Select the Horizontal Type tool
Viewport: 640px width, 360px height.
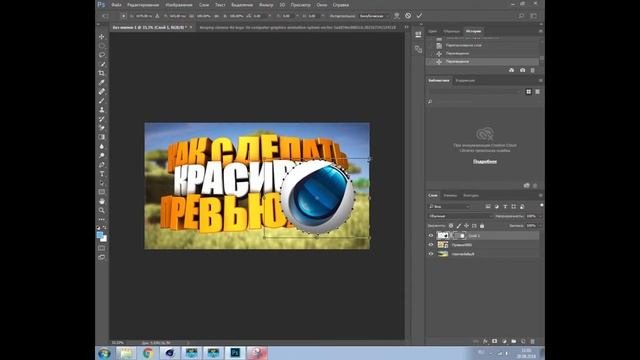(x=102, y=174)
